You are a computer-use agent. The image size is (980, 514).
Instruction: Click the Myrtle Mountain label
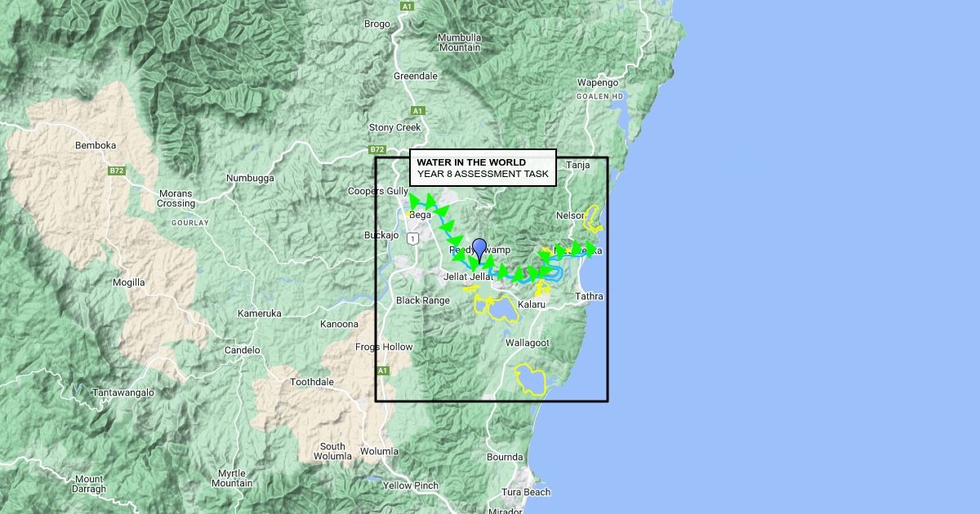click(232, 478)
